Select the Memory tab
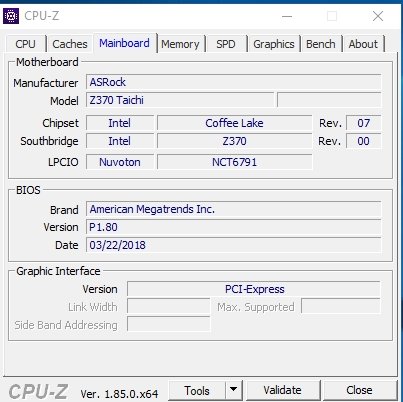 click(180, 44)
